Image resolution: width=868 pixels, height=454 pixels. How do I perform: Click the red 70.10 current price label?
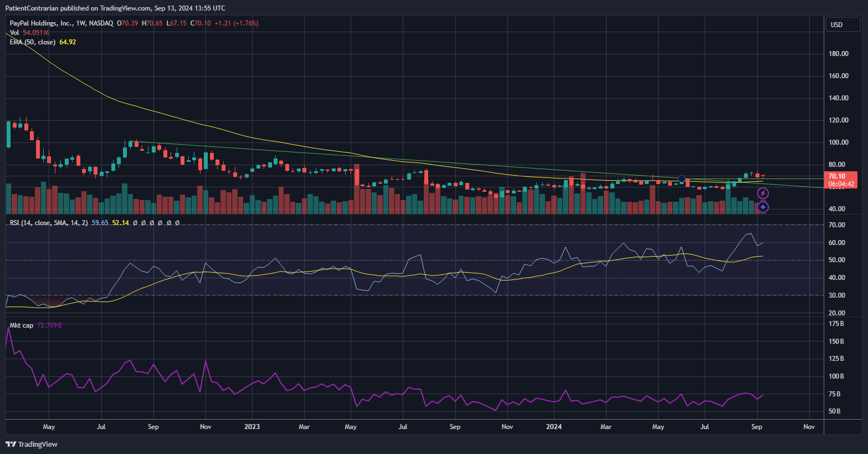click(x=836, y=176)
